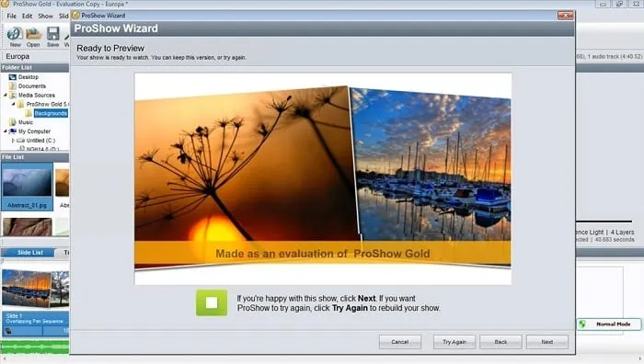Click the ProShow Wizard title bar icon

75,16
